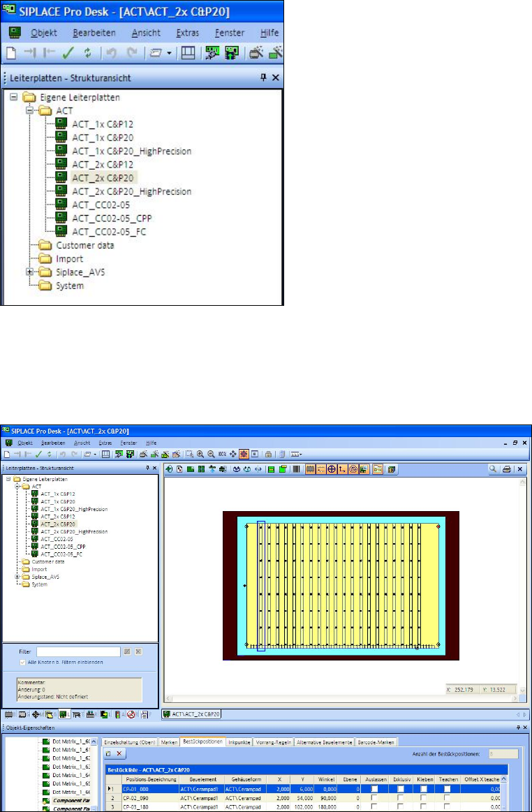532x812 pixels.
Task: Tick the Auslassen checkbox in row CP-02_090
Action: pyautogui.click(x=374, y=798)
